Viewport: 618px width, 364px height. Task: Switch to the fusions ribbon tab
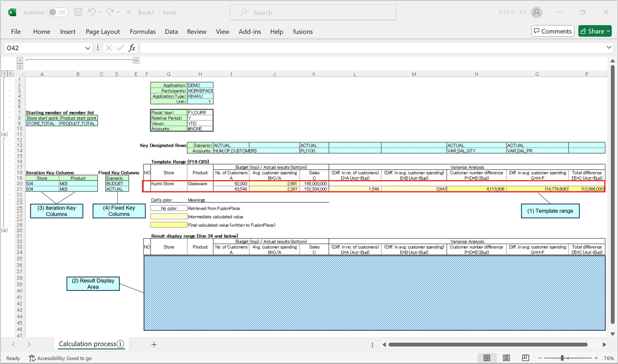tap(301, 32)
